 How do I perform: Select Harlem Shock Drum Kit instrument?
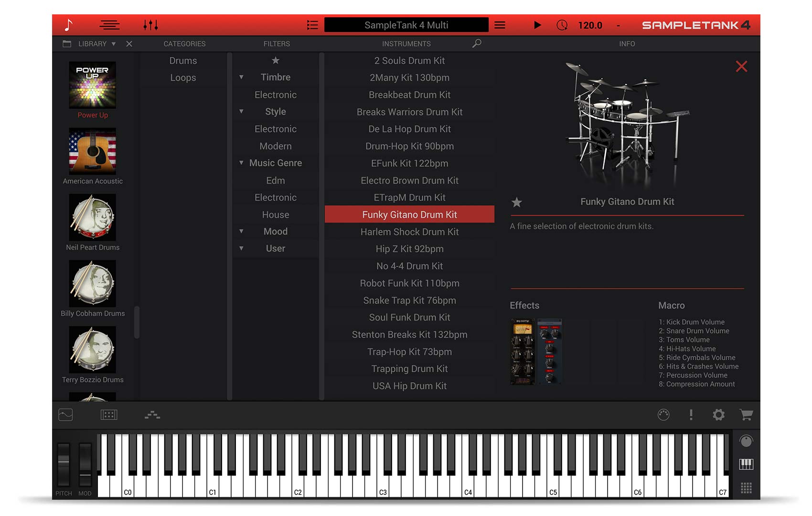(x=409, y=232)
